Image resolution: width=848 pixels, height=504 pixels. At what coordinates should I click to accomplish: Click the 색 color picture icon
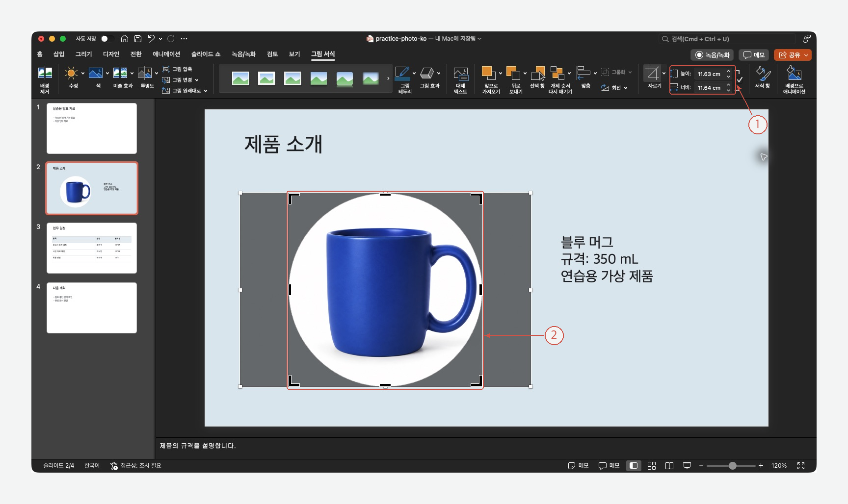[95, 74]
